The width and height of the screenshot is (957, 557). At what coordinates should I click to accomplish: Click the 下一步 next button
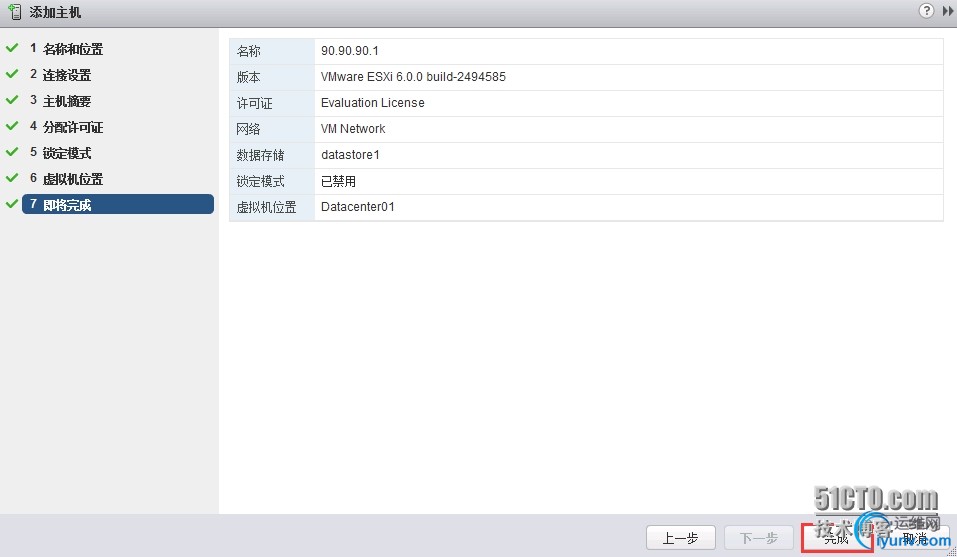759,538
